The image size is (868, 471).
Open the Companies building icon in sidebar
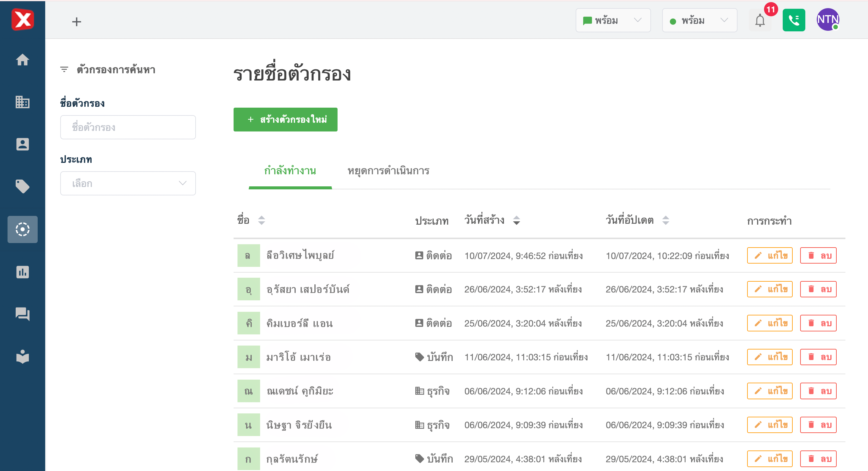click(23, 102)
